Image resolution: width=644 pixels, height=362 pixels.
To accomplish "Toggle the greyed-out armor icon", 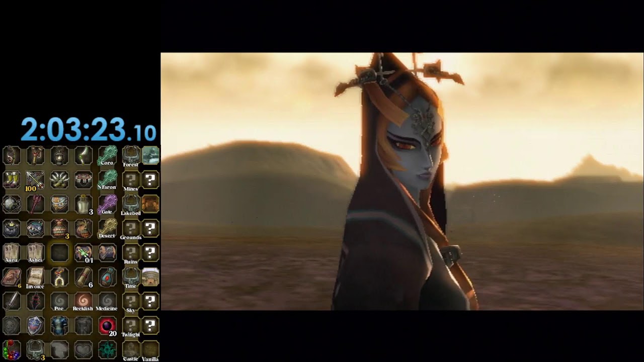I will coord(84,325).
